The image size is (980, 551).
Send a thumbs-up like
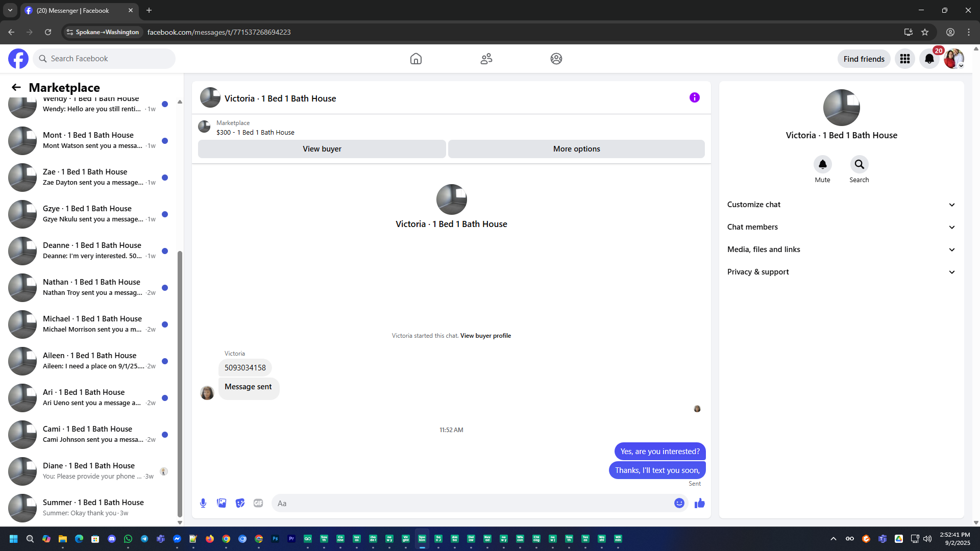click(699, 503)
